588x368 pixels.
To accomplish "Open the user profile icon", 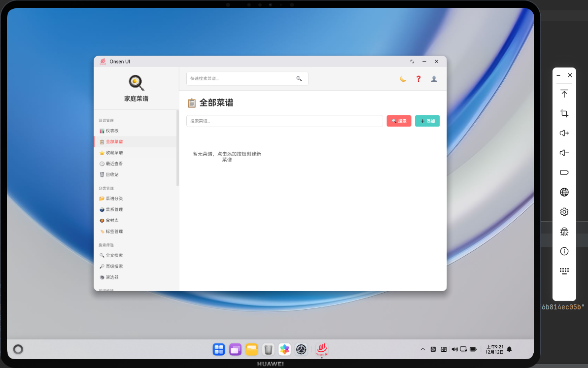I will point(434,79).
